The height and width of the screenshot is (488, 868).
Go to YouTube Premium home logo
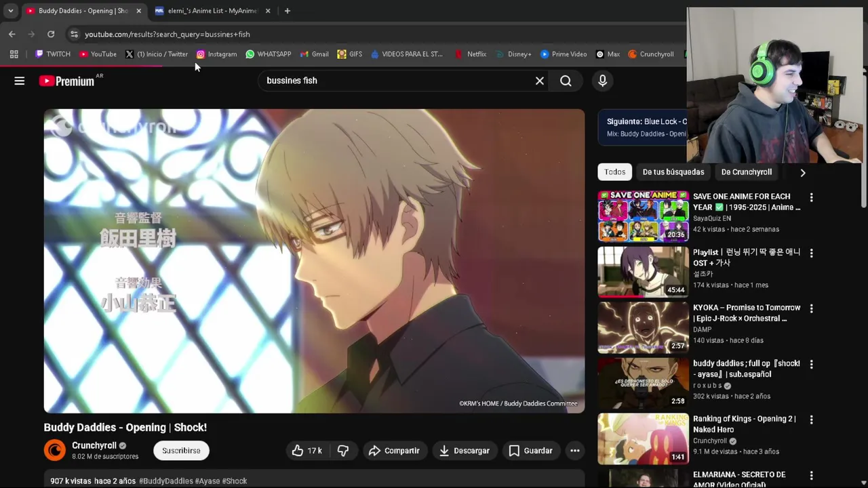(66, 81)
